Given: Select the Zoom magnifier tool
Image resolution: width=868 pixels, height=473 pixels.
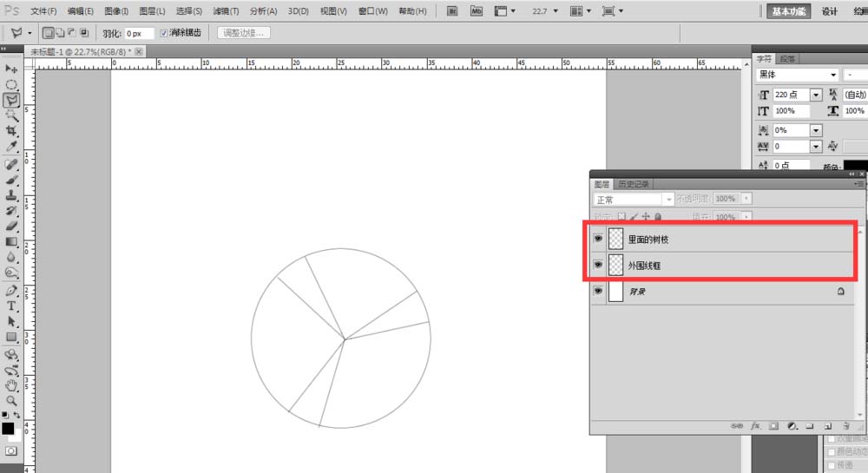Looking at the screenshot, I should (11, 401).
